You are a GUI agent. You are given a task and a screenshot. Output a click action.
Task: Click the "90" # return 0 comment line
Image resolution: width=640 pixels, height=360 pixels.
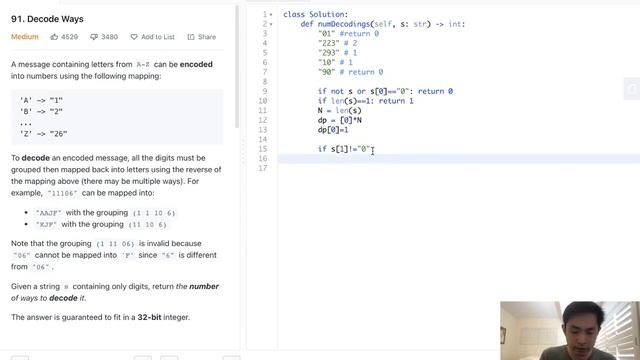click(x=350, y=72)
